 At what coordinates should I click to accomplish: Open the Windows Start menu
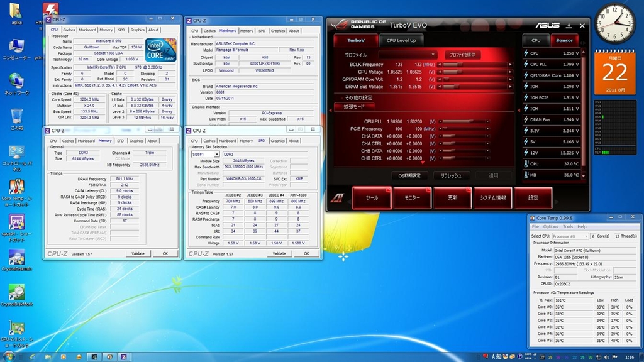point(8,357)
